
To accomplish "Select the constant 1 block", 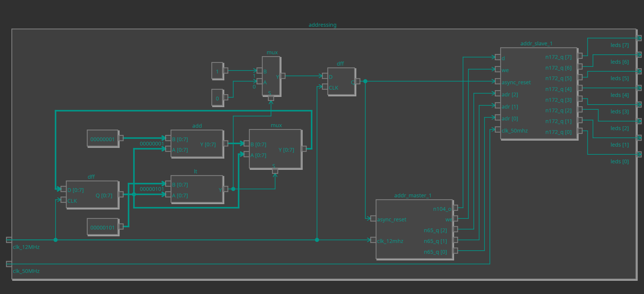I will point(217,71).
